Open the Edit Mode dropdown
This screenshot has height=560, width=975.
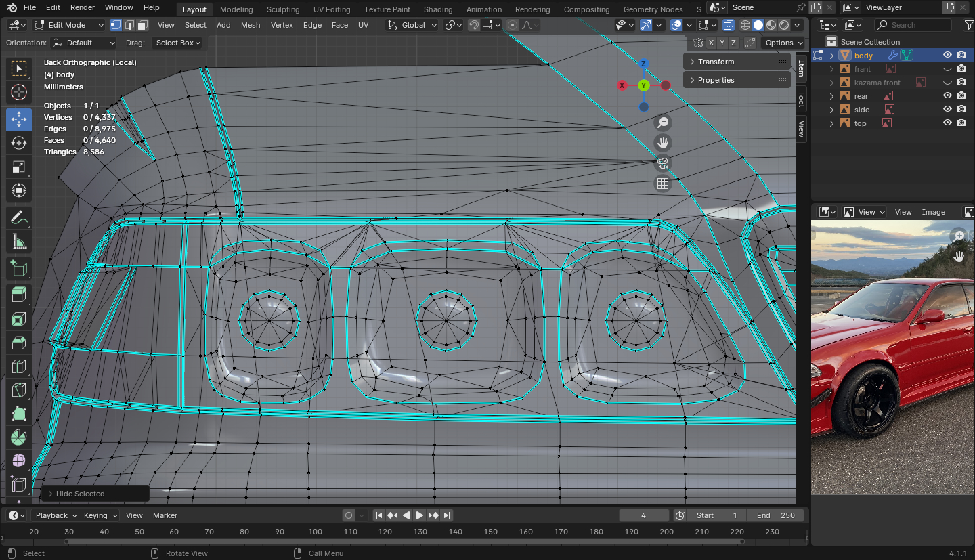click(x=69, y=25)
